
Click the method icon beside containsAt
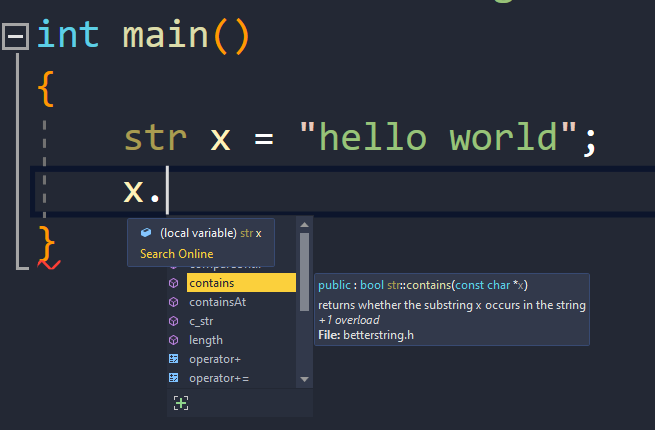[173, 302]
